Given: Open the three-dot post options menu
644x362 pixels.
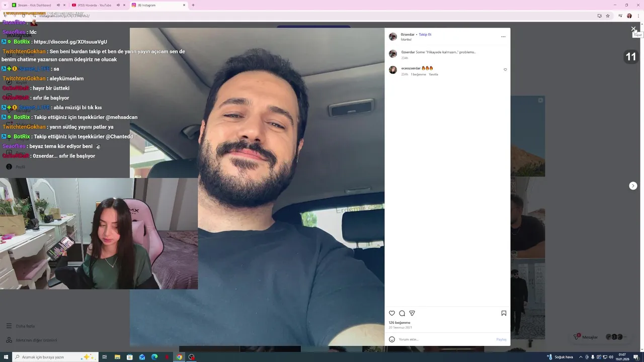Looking at the screenshot, I should tap(503, 37).
